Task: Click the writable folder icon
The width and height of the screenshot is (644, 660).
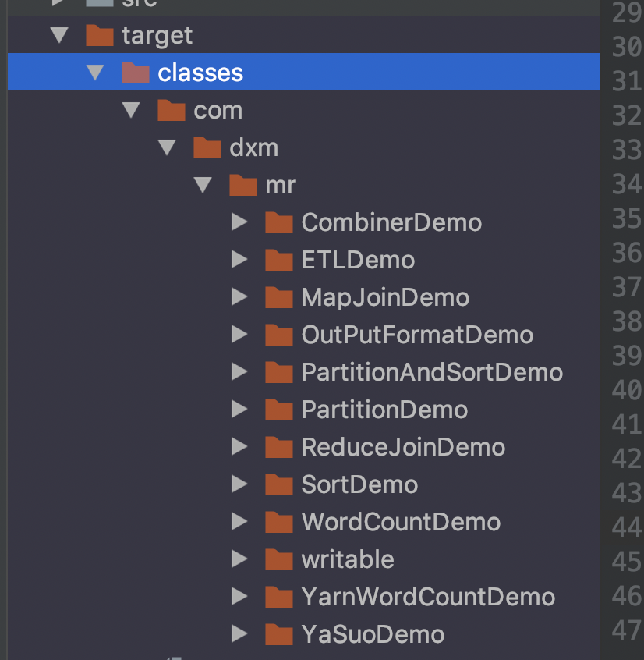Action: pyautogui.click(x=278, y=560)
